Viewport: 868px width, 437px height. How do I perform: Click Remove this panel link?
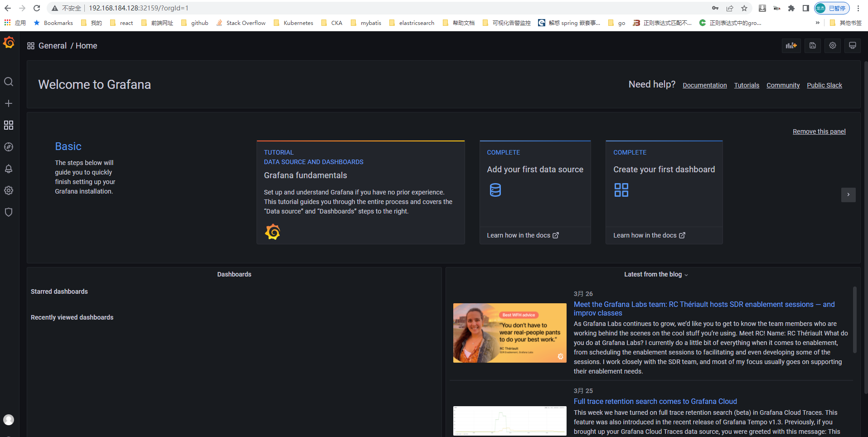tap(819, 131)
